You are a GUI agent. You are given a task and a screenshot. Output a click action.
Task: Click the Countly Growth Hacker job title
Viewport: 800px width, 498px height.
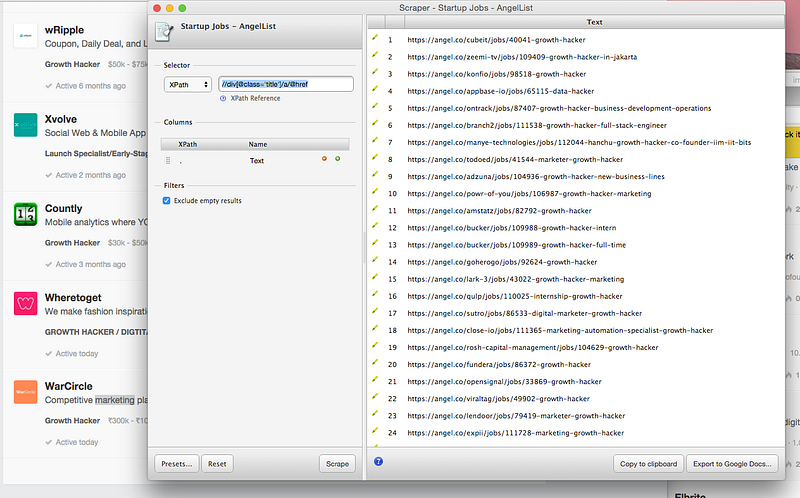click(72, 243)
